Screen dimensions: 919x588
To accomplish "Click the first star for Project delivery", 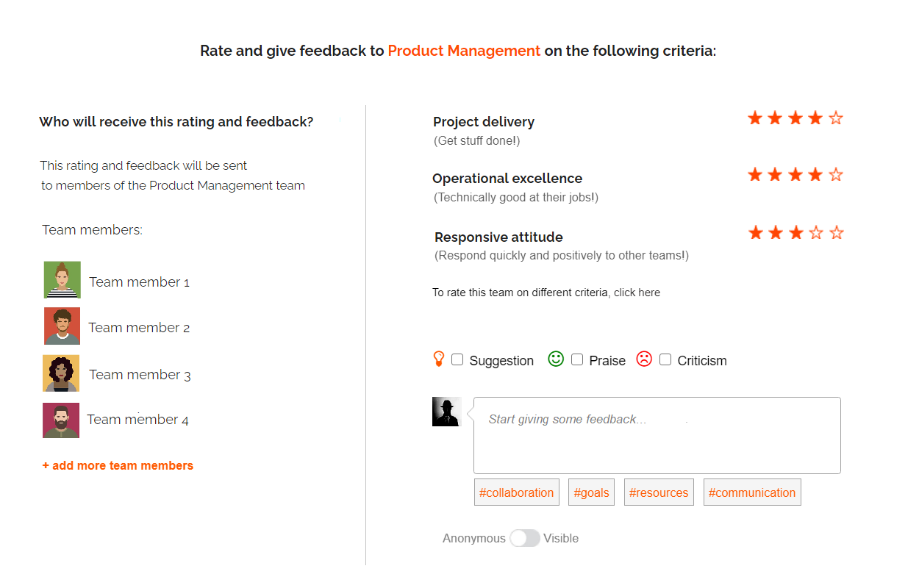I will (x=755, y=118).
